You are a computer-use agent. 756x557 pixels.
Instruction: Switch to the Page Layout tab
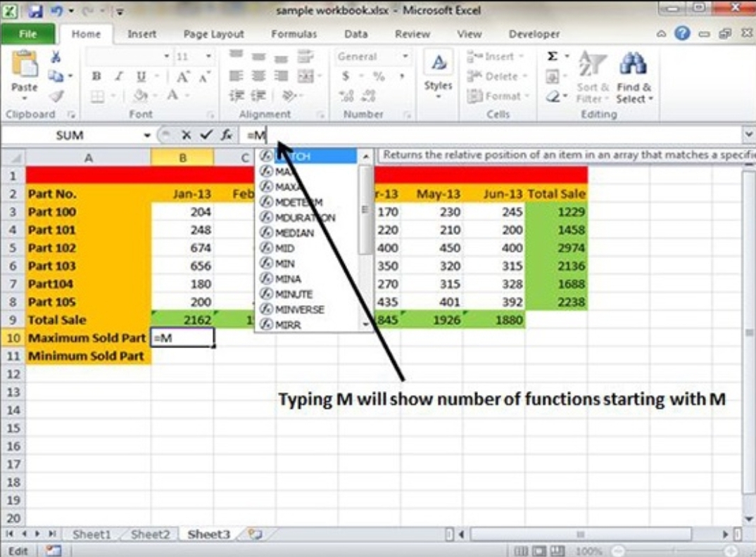[x=213, y=34]
